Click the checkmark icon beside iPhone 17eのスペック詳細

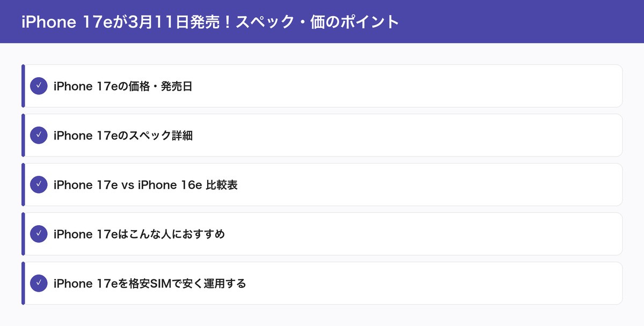tap(39, 135)
